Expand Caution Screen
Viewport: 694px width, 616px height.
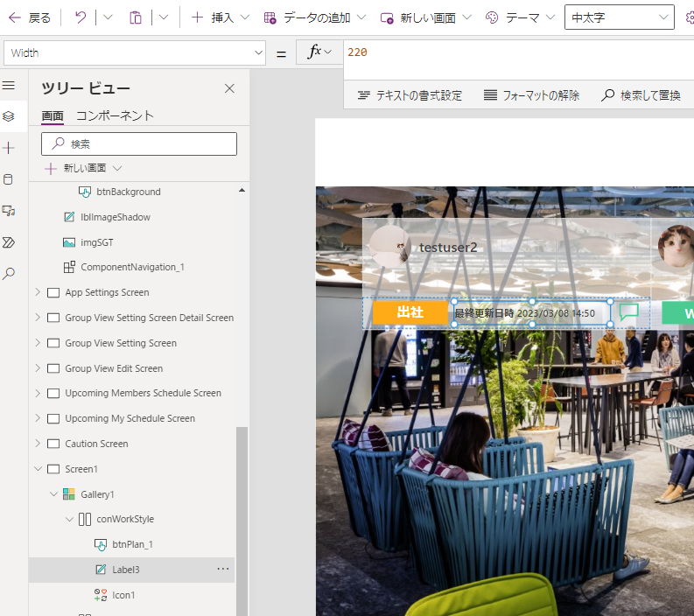click(x=38, y=444)
